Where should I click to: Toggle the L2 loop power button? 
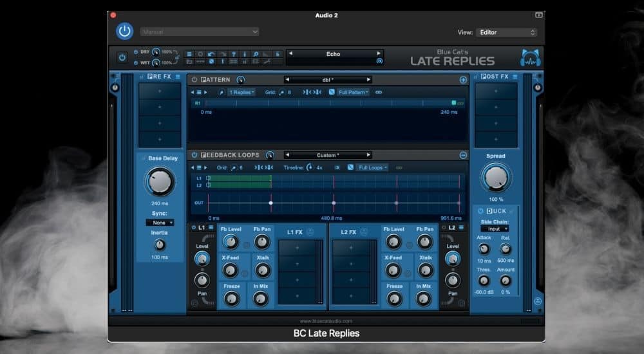[444, 227]
